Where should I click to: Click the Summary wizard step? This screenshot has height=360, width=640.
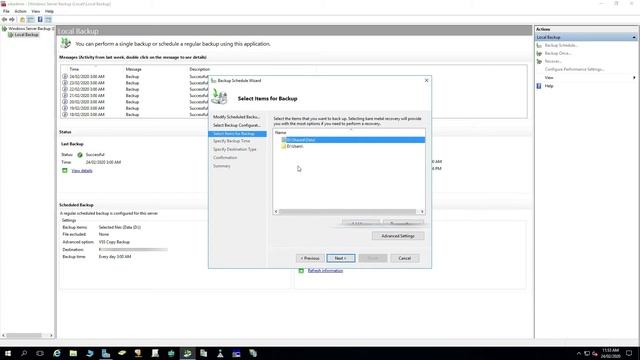point(222,166)
